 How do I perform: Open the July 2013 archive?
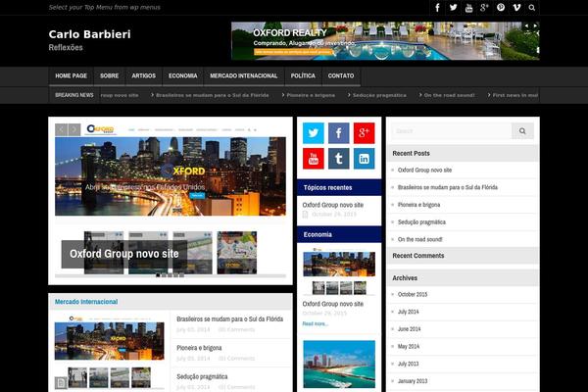point(408,364)
